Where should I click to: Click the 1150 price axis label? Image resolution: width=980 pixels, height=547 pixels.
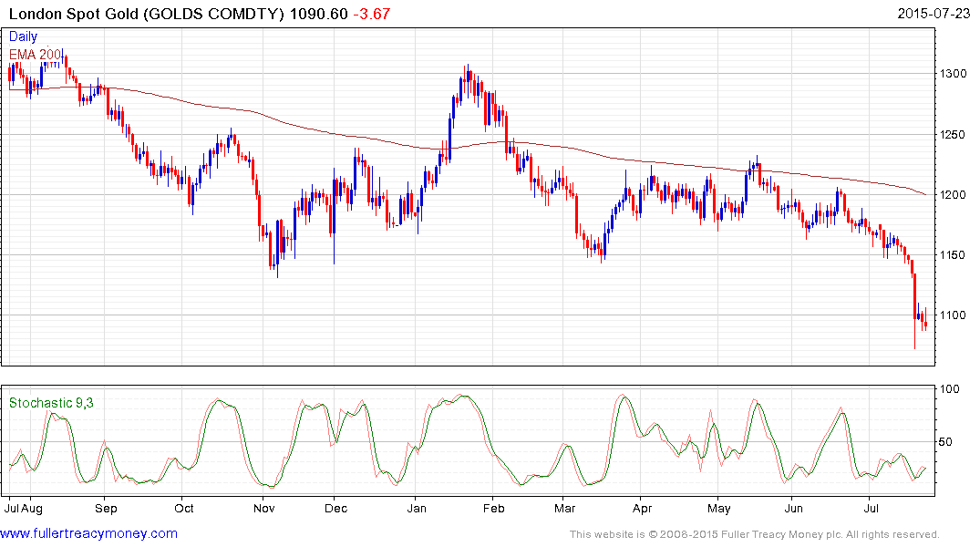click(x=954, y=255)
